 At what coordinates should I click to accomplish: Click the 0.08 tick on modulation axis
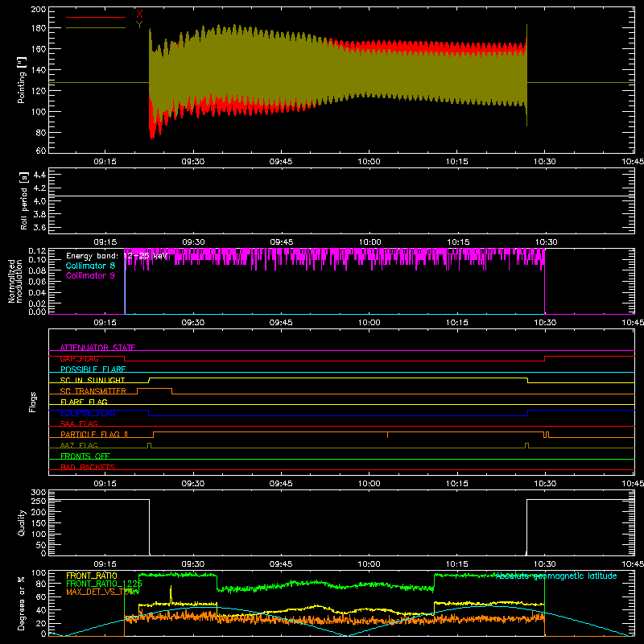[x=37, y=270]
